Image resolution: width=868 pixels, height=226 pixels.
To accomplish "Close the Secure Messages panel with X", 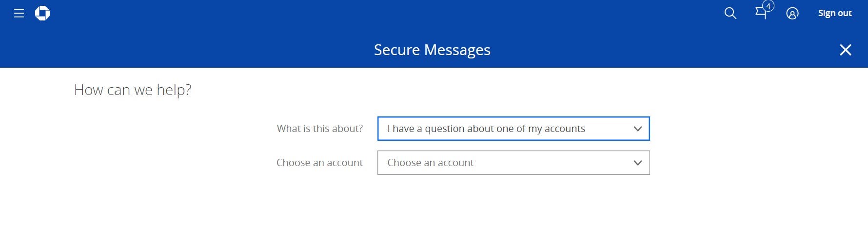I will tap(846, 50).
